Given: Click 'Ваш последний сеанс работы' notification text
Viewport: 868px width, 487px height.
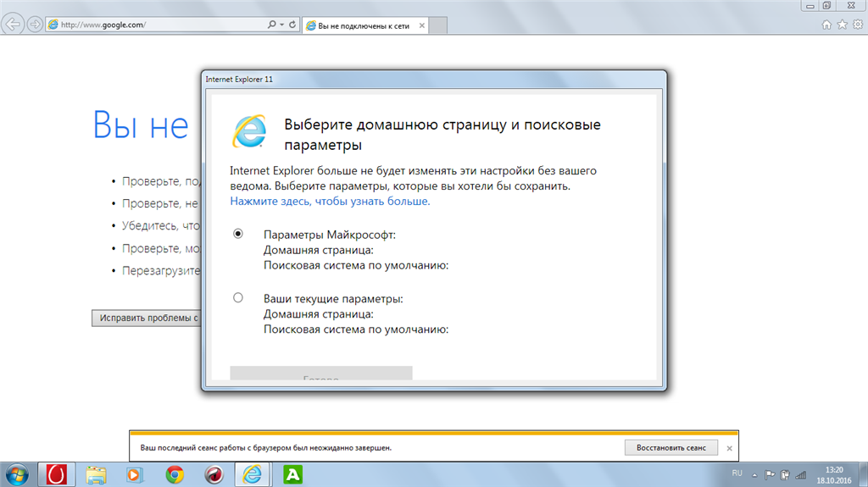Looking at the screenshot, I should click(x=265, y=448).
